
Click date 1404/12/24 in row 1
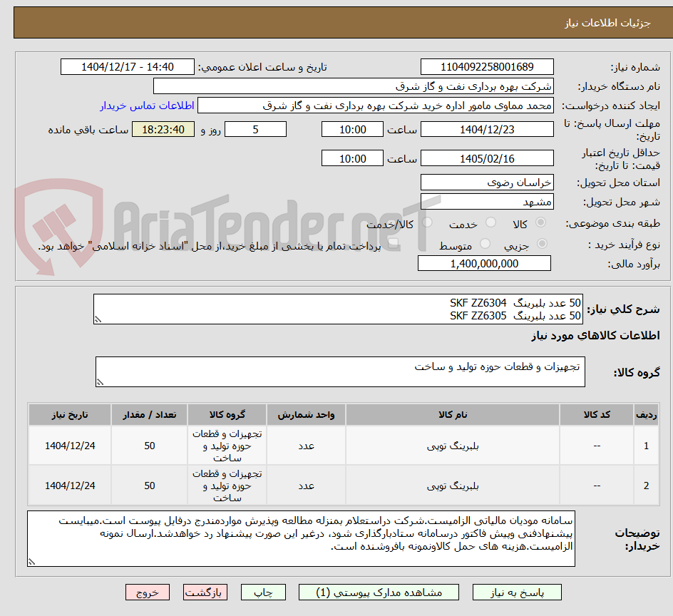click(x=70, y=446)
